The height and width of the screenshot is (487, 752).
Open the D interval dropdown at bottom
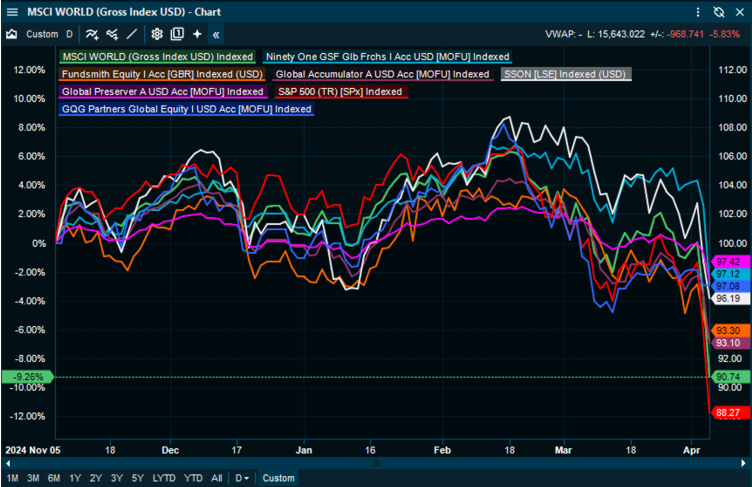pos(242,478)
